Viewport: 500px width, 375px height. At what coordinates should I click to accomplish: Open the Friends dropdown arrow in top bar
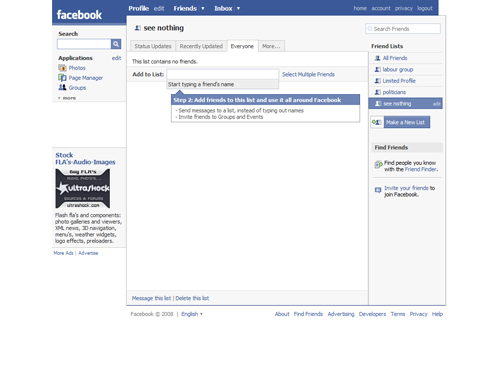[x=203, y=8]
